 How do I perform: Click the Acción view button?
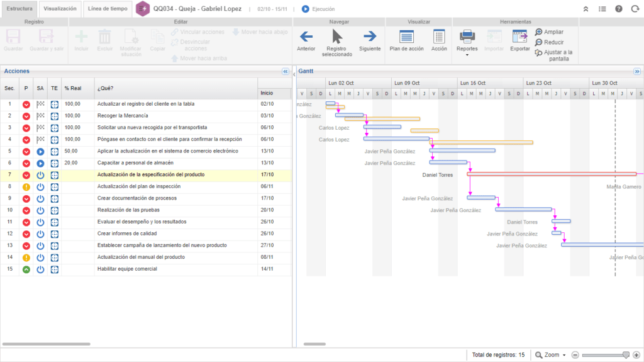click(439, 37)
